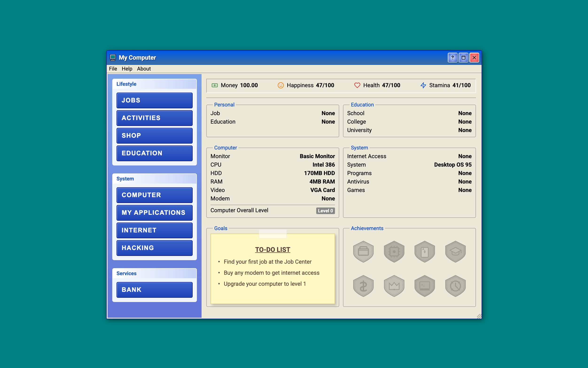588x368 pixels.
Task: Click the terminal laptop achievement badge
Action: (x=424, y=286)
